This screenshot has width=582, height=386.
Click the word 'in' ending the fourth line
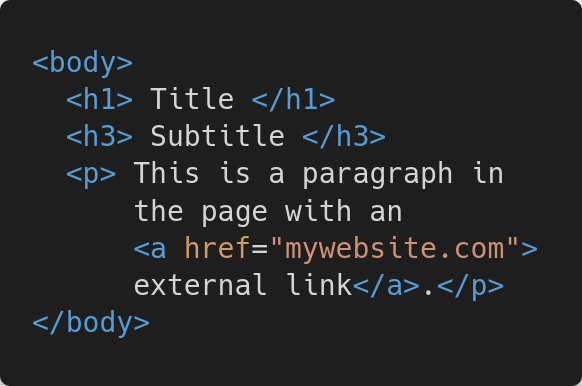pyautogui.click(x=487, y=173)
